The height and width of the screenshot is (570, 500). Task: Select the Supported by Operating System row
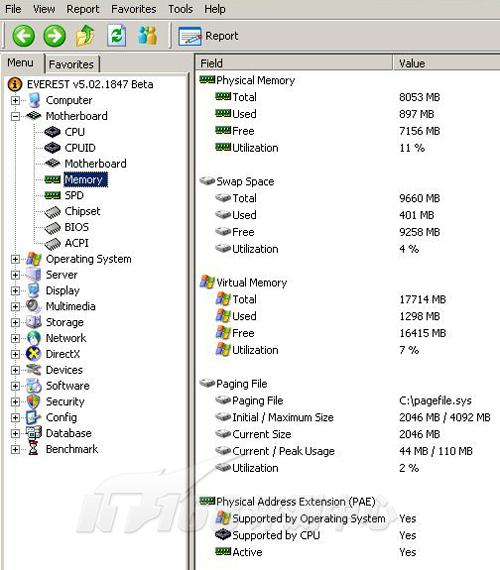pos(308,518)
